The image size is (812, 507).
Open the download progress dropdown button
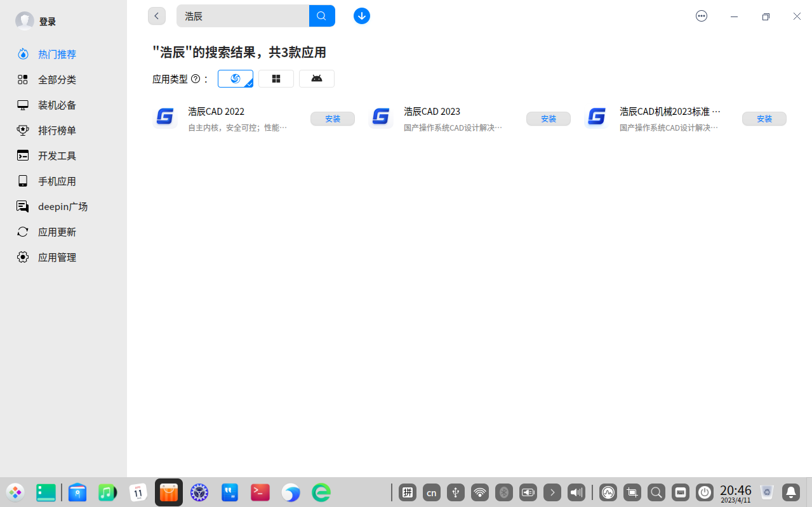[361, 16]
